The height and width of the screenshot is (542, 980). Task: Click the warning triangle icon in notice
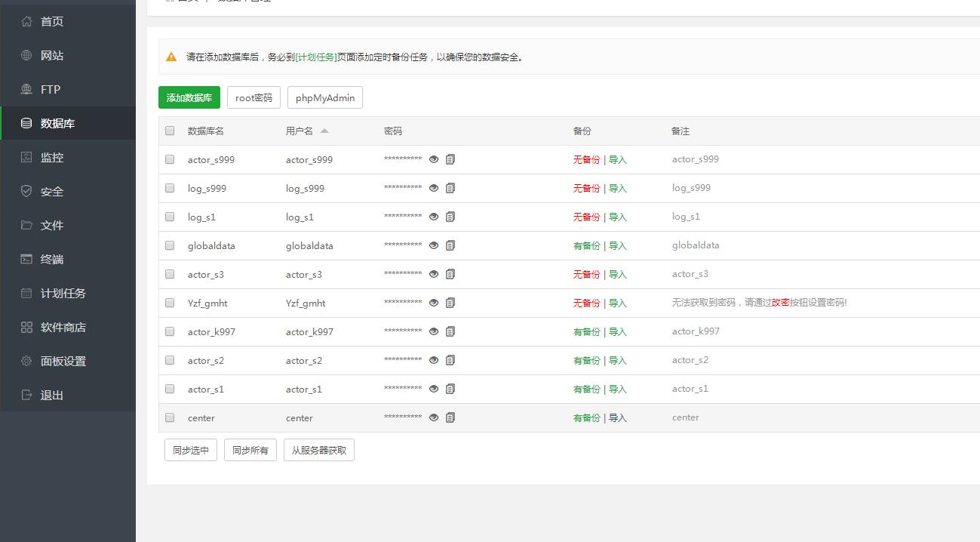point(171,57)
